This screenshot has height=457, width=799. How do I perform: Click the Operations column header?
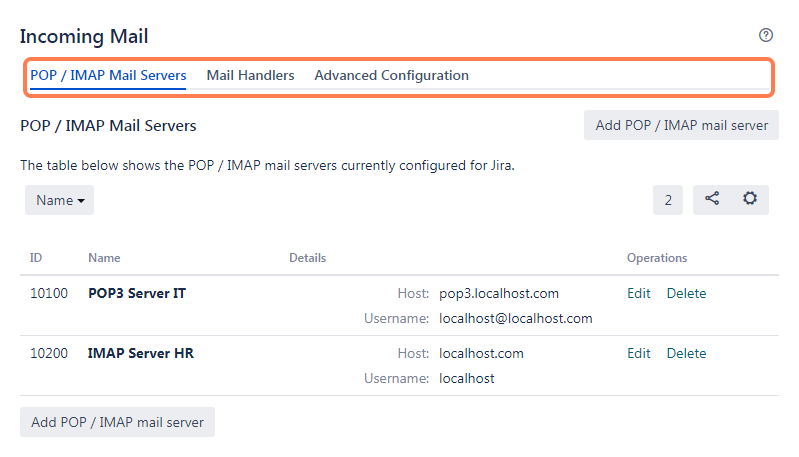[x=657, y=258]
